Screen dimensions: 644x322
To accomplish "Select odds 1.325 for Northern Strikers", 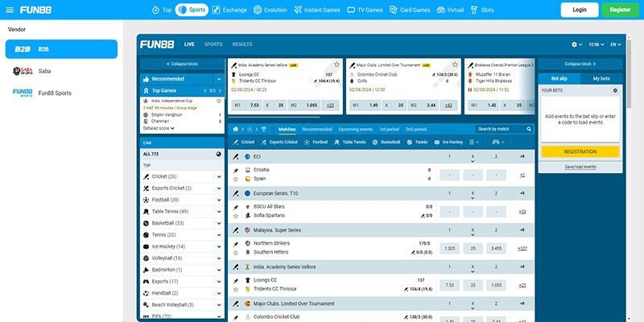I will (450, 249).
